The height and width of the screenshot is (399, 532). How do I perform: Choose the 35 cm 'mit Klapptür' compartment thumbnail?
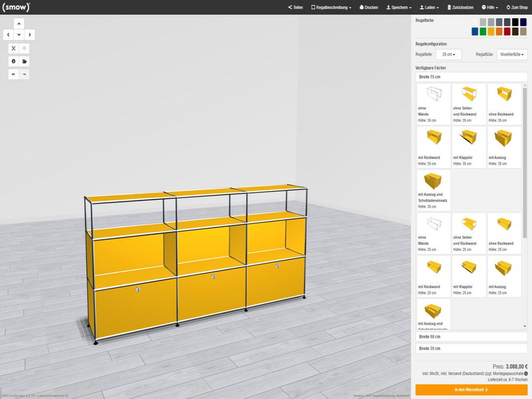coord(469,147)
